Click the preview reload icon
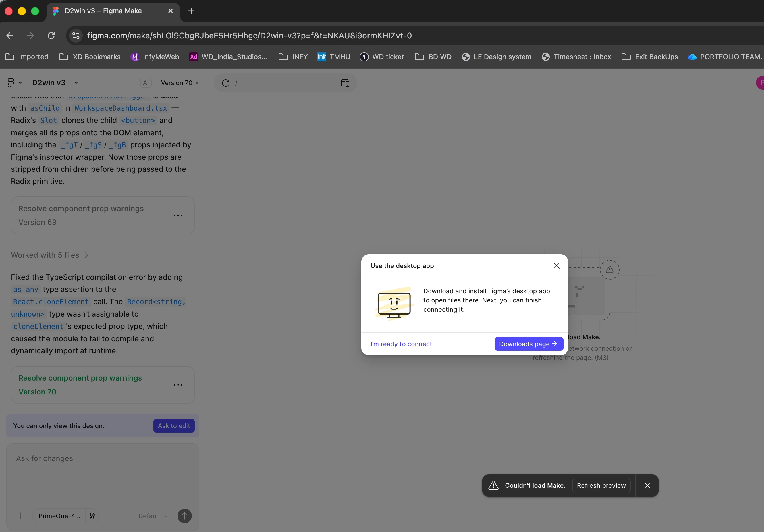The height and width of the screenshot is (532, 764). 225,83
